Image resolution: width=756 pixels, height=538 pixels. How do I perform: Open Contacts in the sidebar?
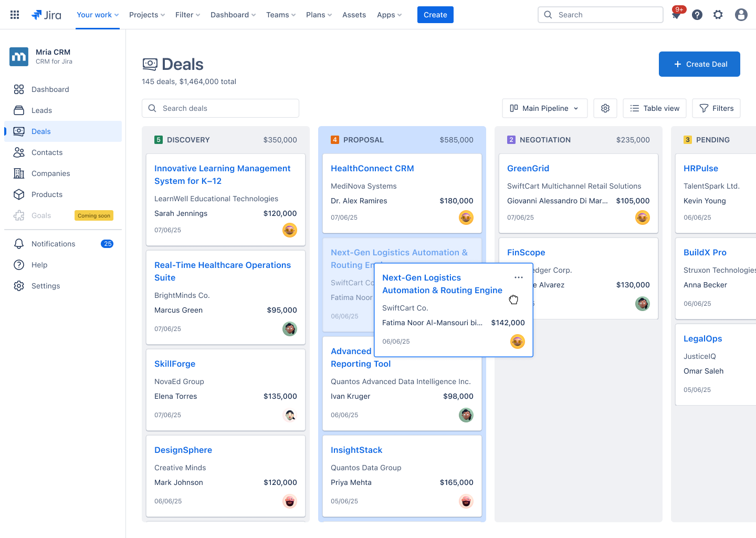point(63,152)
